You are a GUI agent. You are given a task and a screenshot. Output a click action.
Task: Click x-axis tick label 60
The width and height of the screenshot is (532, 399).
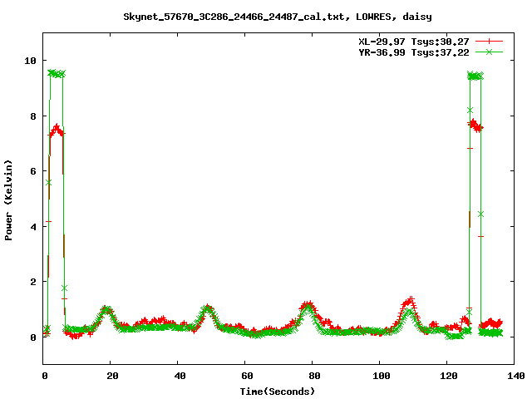click(x=247, y=376)
